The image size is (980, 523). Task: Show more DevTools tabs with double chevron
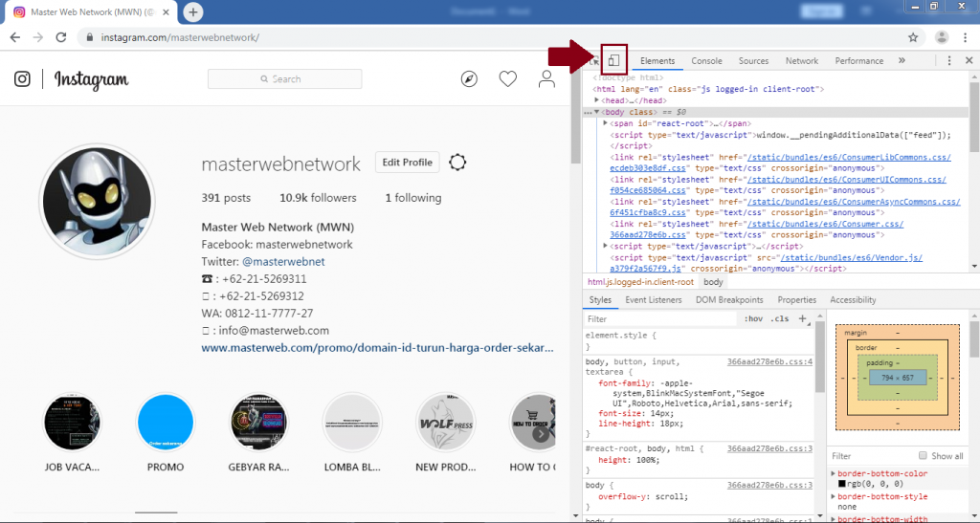click(902, 60)
